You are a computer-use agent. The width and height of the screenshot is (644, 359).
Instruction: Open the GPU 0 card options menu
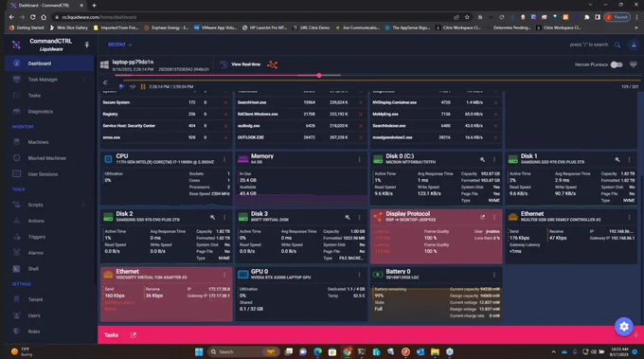pos(359,275)
